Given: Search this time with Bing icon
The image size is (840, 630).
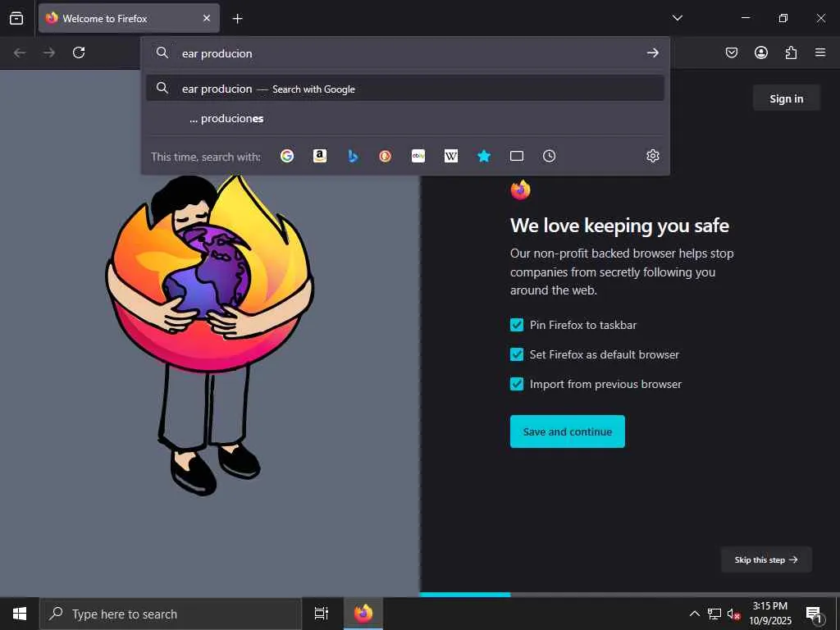Looking at the screenshot, I should tap(353, 156).
